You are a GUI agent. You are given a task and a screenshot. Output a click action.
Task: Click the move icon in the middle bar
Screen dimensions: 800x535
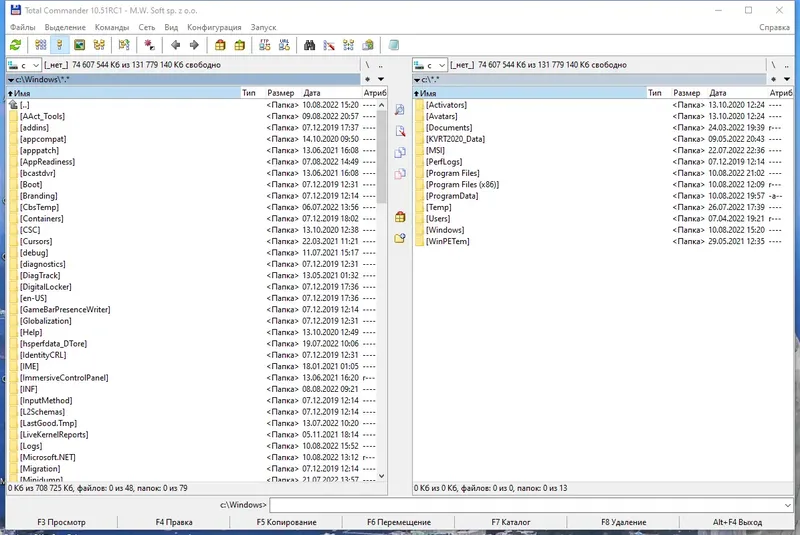[x=400, y=174]
